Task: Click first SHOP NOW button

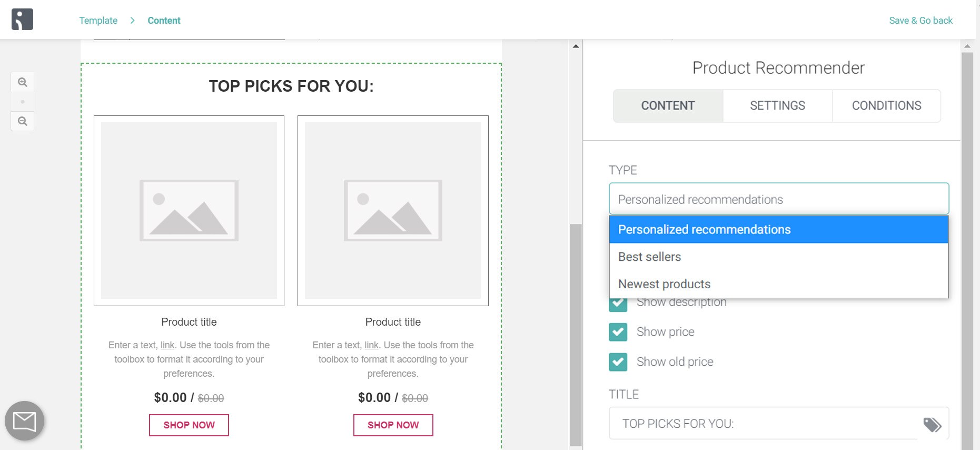Action: point(189,425)
